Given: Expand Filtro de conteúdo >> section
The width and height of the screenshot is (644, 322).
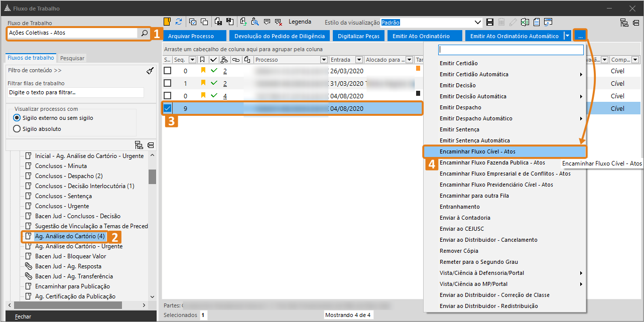Looking at the screenshot, I should (35, 71).
